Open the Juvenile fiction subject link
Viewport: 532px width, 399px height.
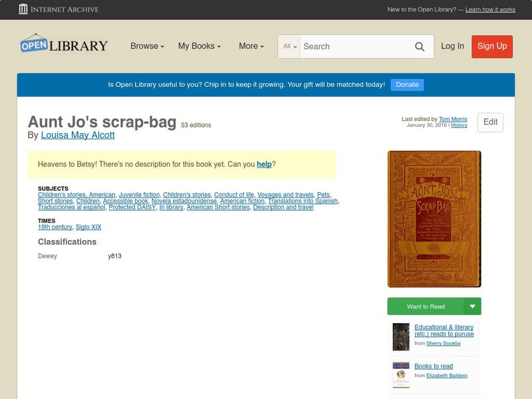point(137,193)
